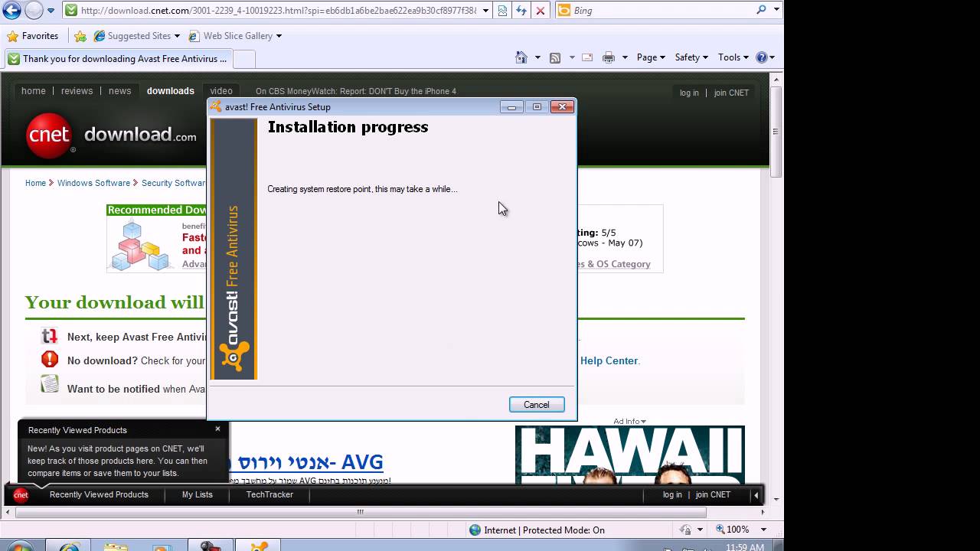Select the Avast download browser tab
Image resolution: width=980 pixels, height=551 pixels.
118,59
